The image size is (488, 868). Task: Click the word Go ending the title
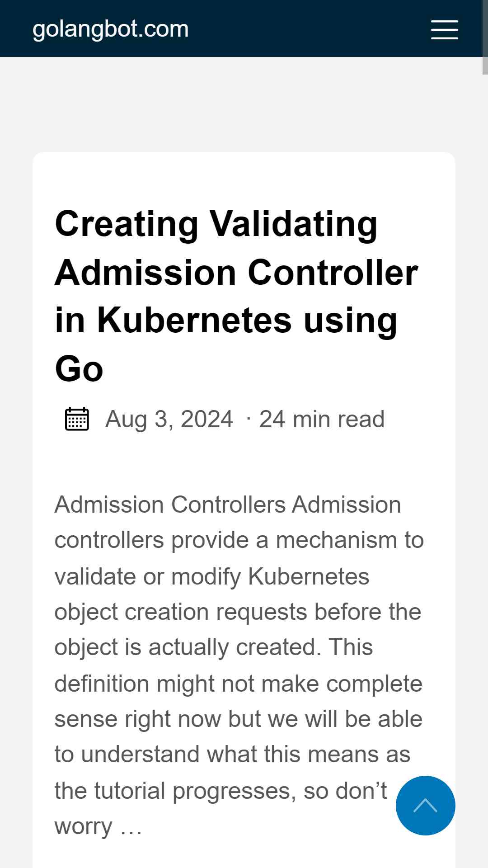79,369
